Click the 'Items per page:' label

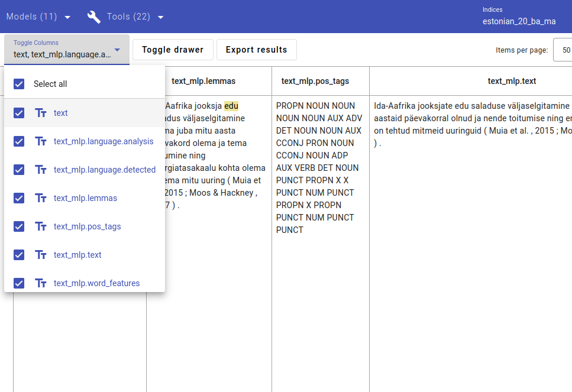click(522, 50)
